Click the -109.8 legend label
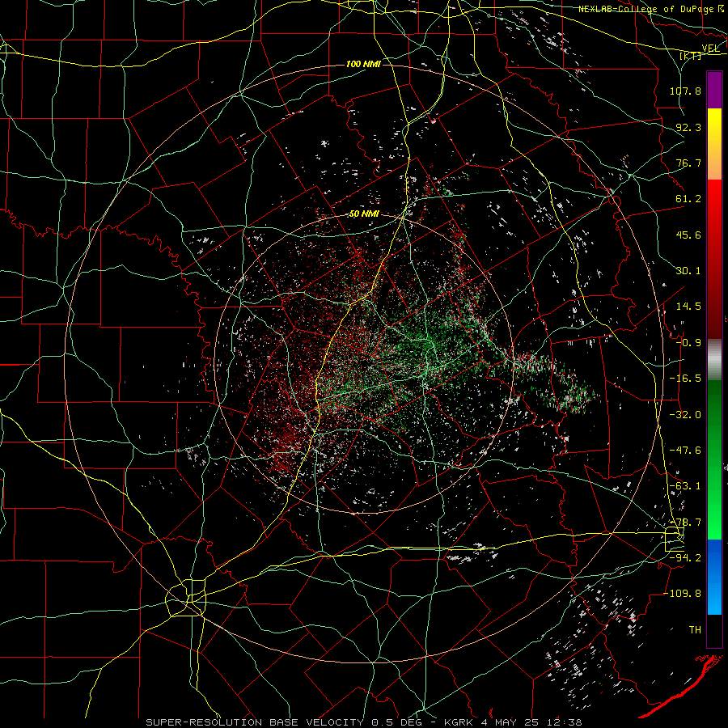The image size is (728, 728). (682, 594)
